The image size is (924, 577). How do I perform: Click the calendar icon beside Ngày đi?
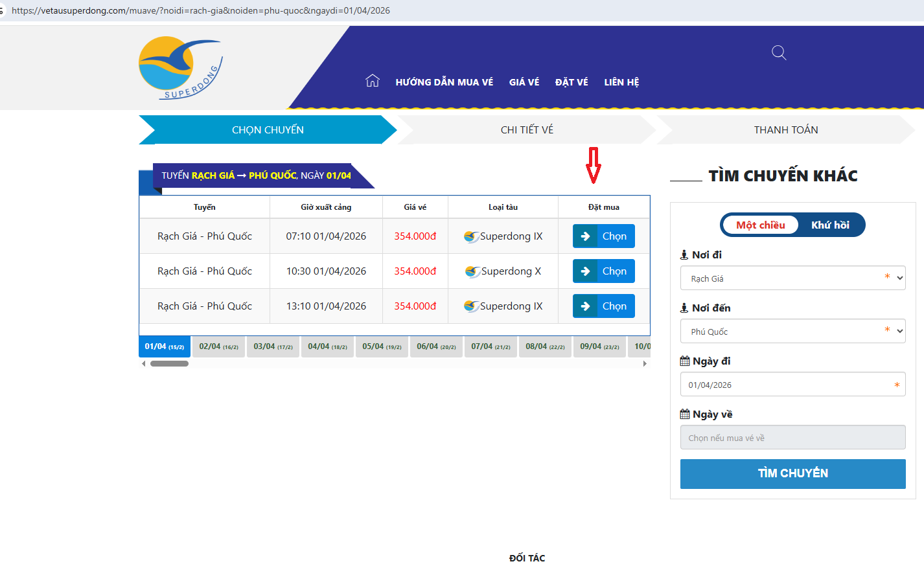click(685, 361)
